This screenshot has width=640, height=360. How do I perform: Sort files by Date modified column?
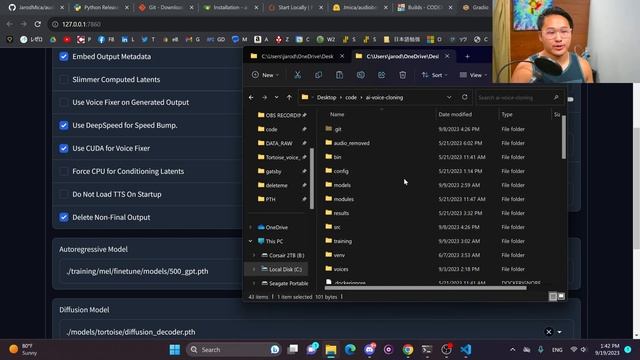pos(455,114)
